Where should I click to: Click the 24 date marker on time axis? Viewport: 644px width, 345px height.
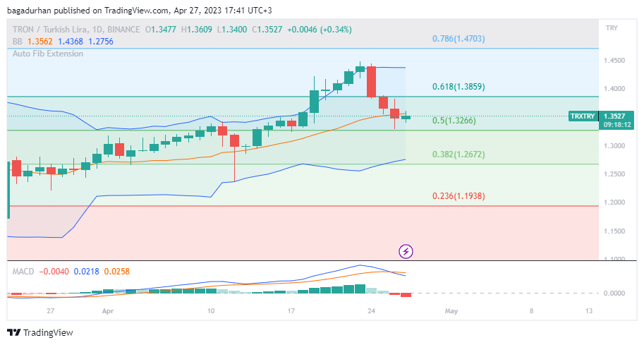tap(371, 311)
